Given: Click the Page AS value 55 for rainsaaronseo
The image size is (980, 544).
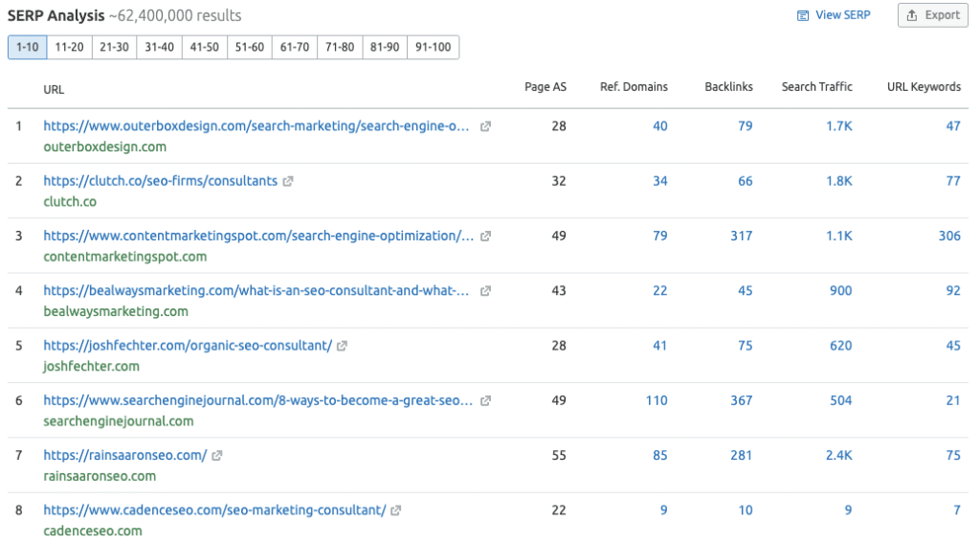Looking at the screenshot, I should (559, 455).
